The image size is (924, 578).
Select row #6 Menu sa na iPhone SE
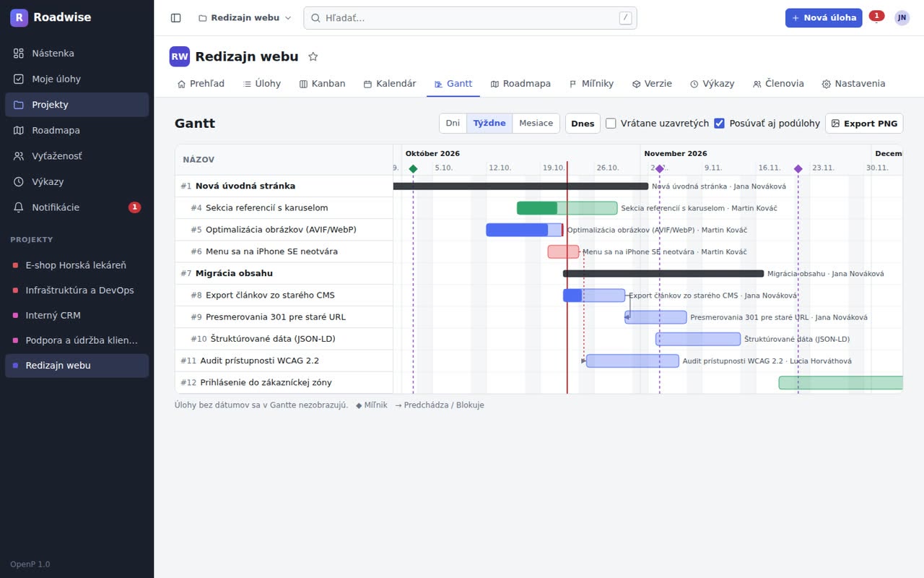click(x=284, y=251)
